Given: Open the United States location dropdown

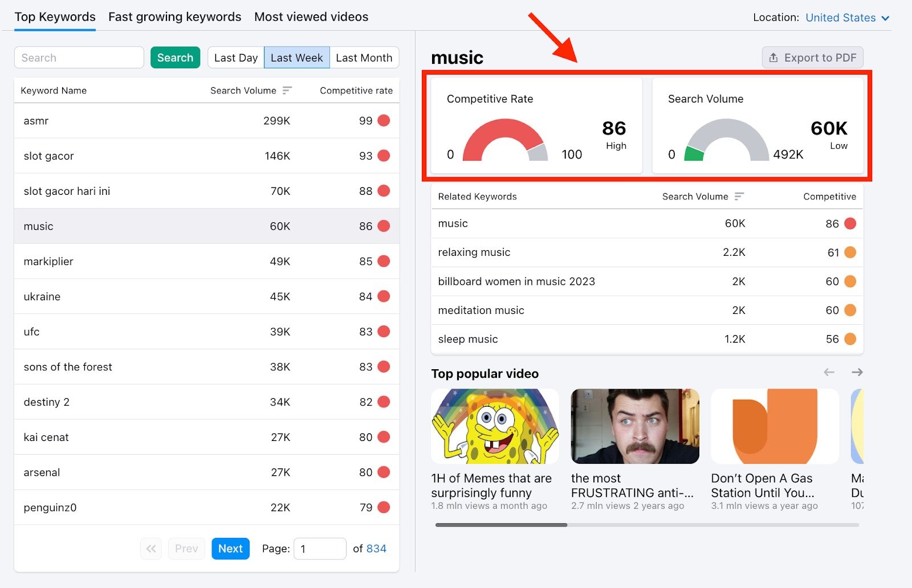Looking at the screenshot, I should coord(847,17).
